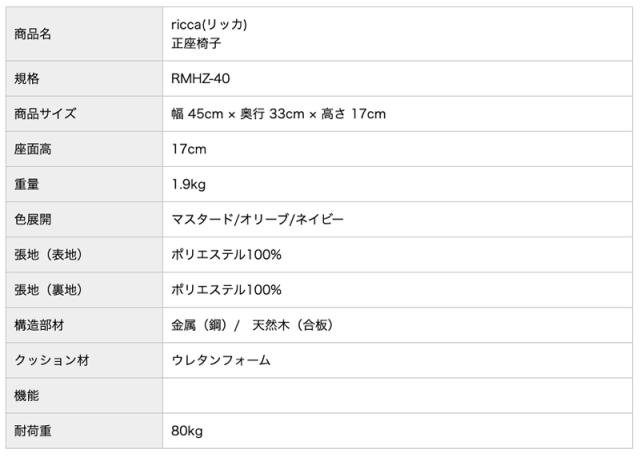Click the 商品サイズ row label
640x457 pixels.
tap(45, 114)
